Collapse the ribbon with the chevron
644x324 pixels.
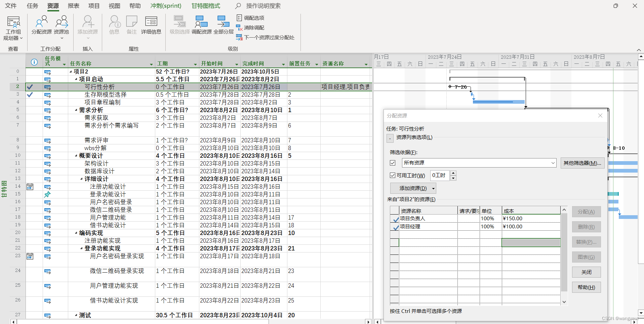(639, 50)
